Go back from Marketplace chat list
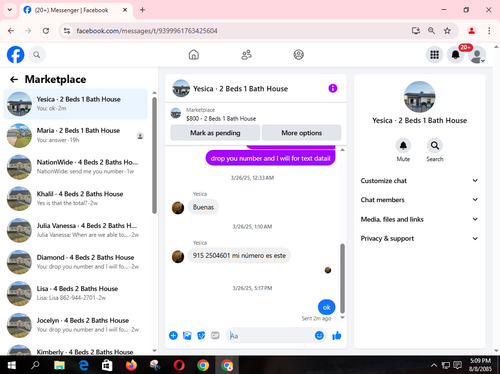This screenshot has width=500, height=374. [14, 79]
